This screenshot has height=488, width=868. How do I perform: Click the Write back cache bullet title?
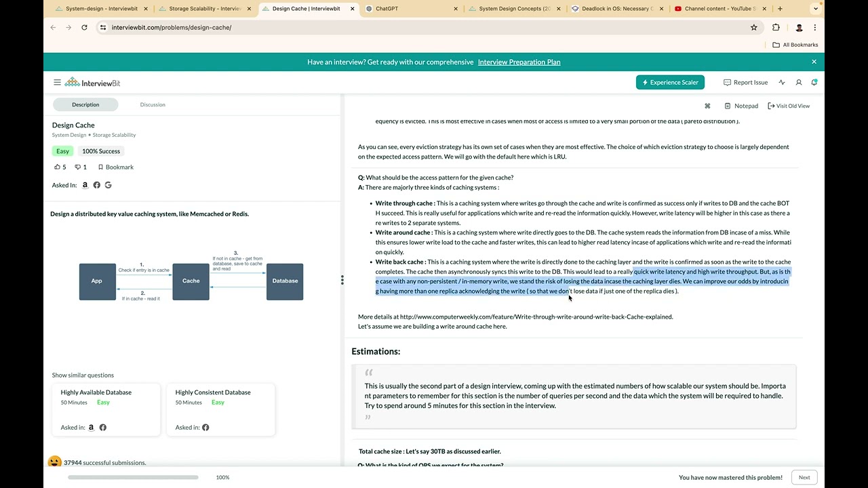tap(401, 262)
